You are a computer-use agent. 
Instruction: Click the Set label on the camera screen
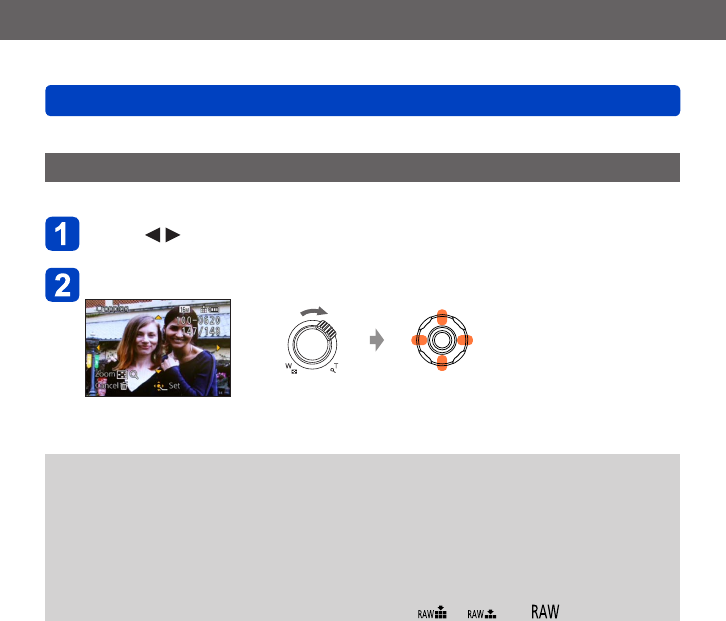[174, 385]
